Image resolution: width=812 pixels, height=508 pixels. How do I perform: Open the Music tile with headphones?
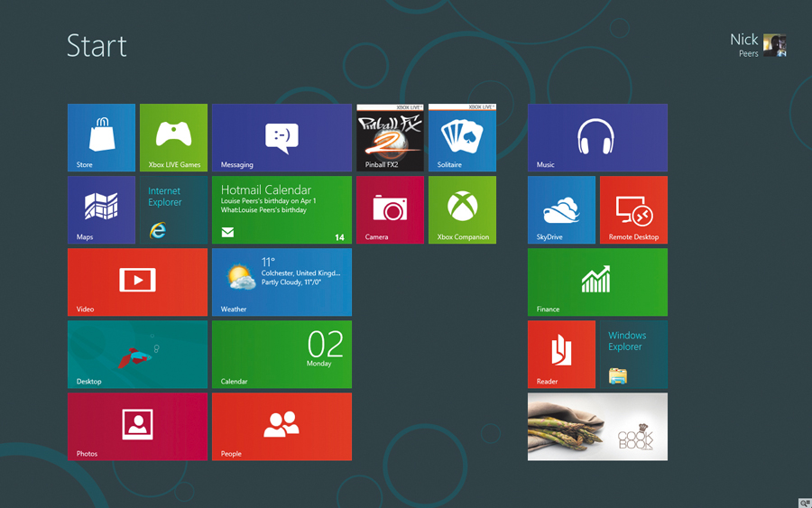[x=597, y=138]
